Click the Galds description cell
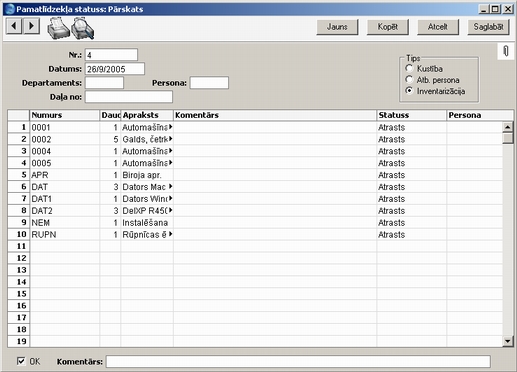 pos(147,139)
